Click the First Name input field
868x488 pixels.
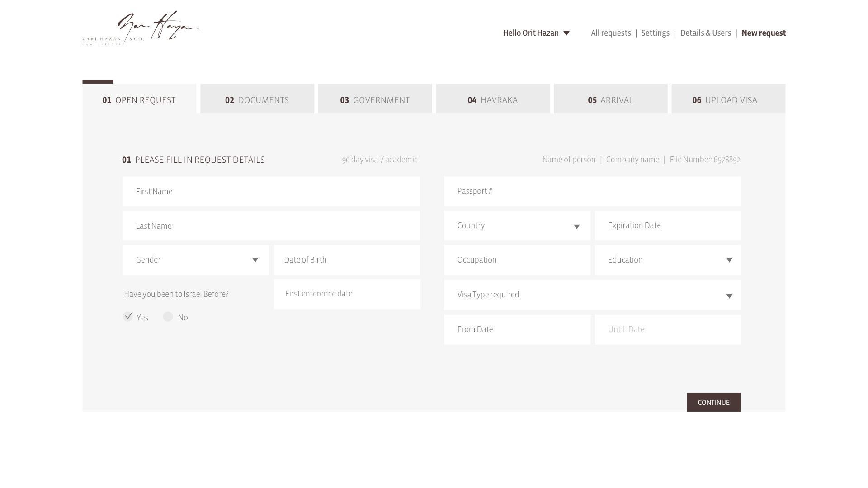click(x=271, y=192)
